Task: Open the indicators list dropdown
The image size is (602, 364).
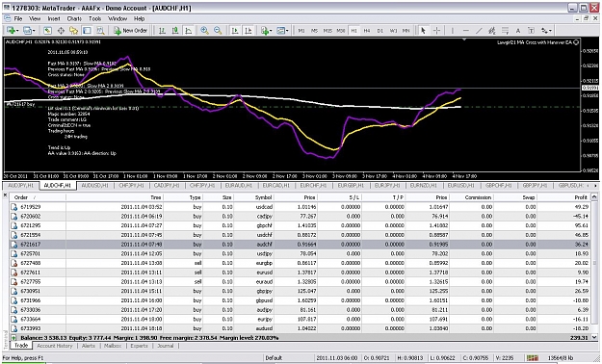Action: coord(271,31)
